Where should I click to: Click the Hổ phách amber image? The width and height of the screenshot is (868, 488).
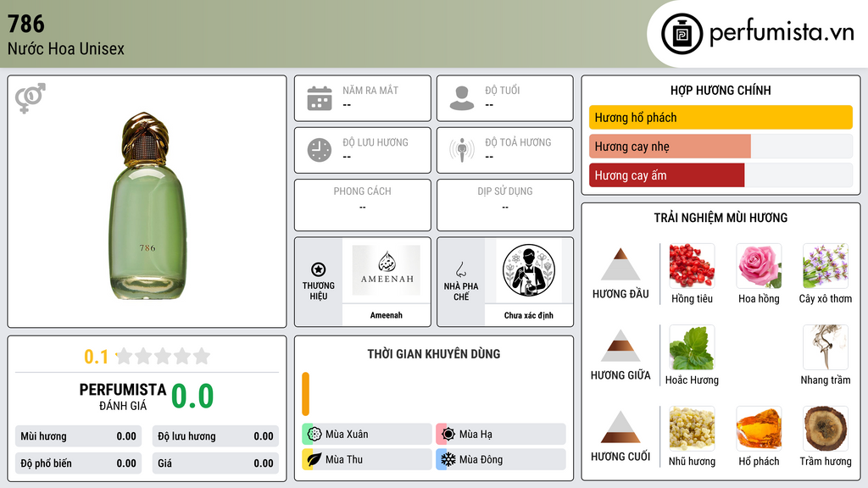pyautogui.click(x=759, y=428)
